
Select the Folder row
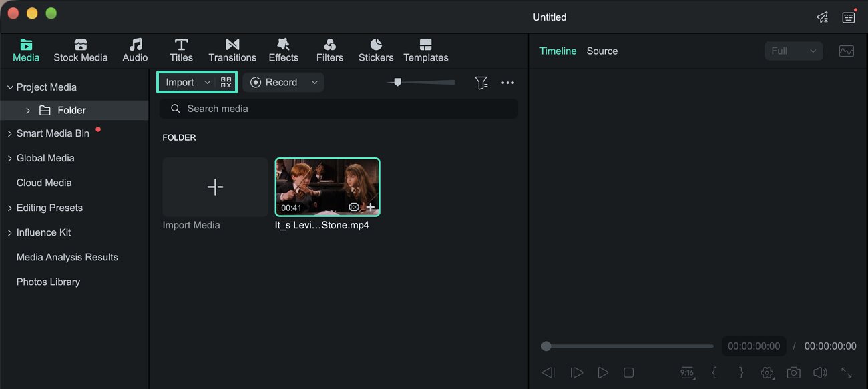74,110
